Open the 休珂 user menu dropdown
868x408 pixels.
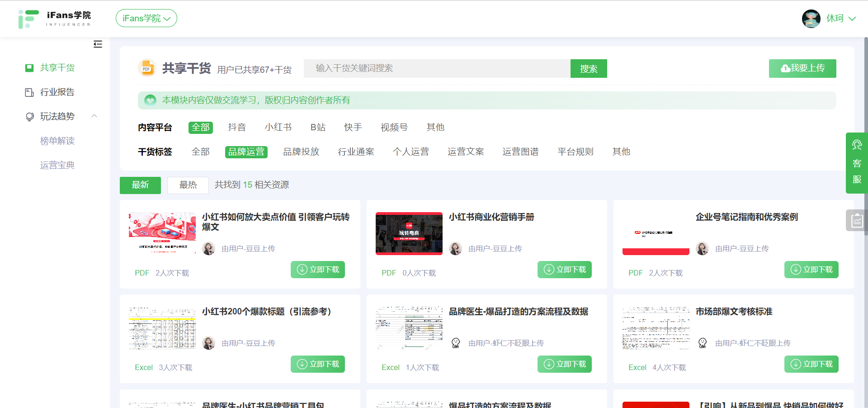[x=841, y=19]
